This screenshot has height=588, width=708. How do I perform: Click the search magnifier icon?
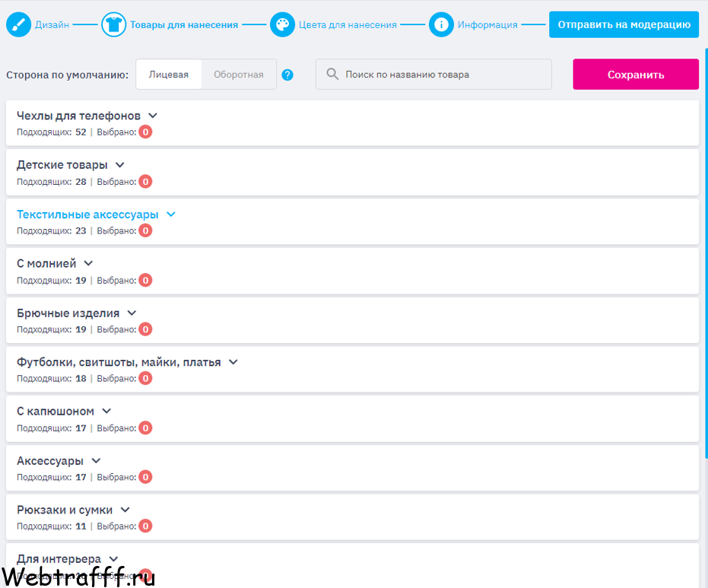(x=332, y=74)
